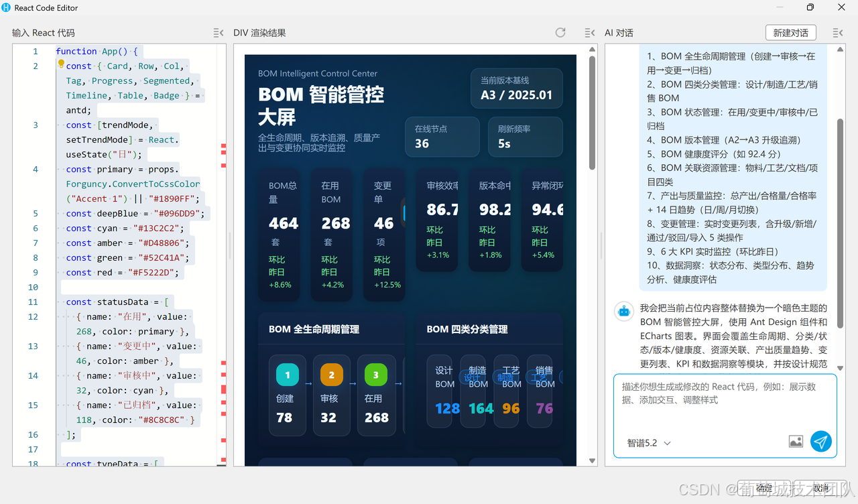Viewport: 858px width, 504px height.
Task: Send the AI chat message
Action: [820, 441]
